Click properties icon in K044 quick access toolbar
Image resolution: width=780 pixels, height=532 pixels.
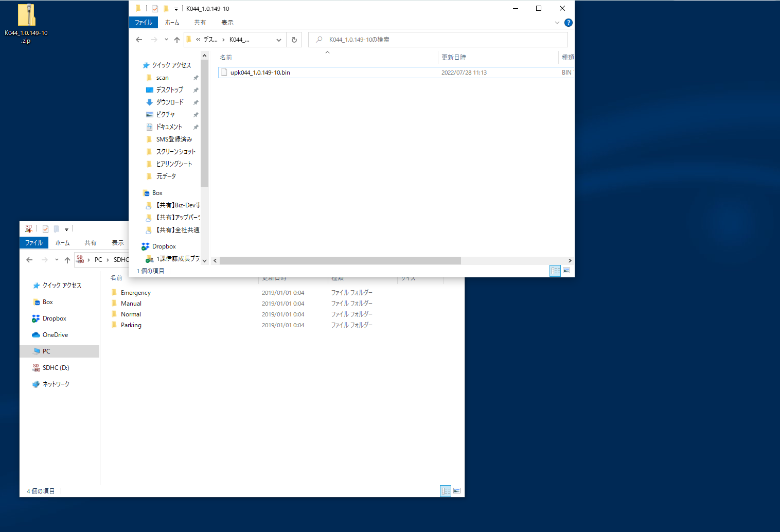tap(155, 9)
